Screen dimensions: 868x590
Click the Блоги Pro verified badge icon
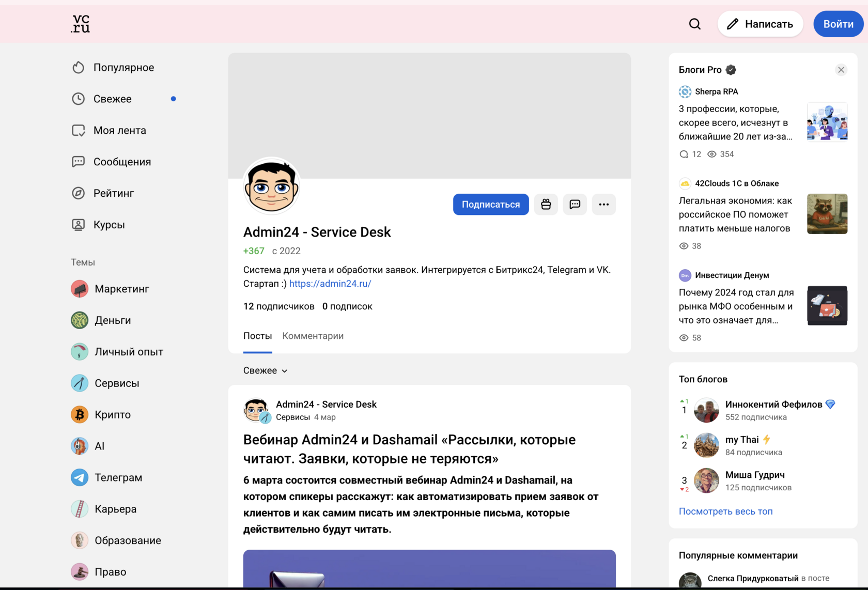731,70
